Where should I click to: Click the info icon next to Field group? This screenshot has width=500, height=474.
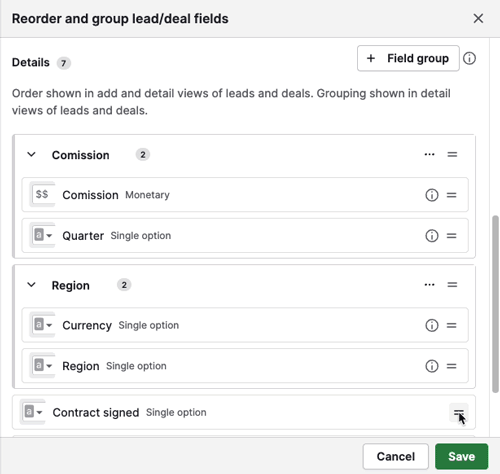click(469, 59)
